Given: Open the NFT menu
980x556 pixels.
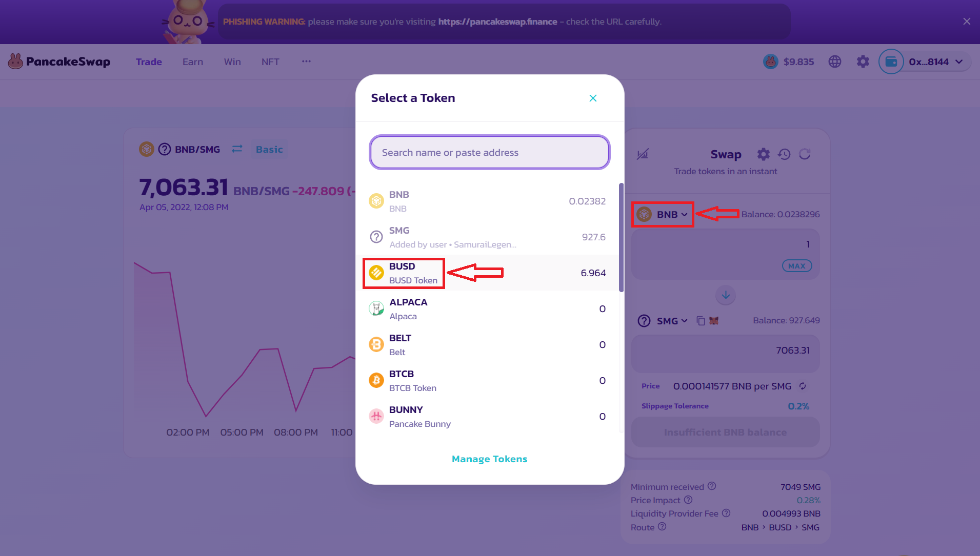Looking at the screenshot, I should pyautogui.click(x=270, y=61).
